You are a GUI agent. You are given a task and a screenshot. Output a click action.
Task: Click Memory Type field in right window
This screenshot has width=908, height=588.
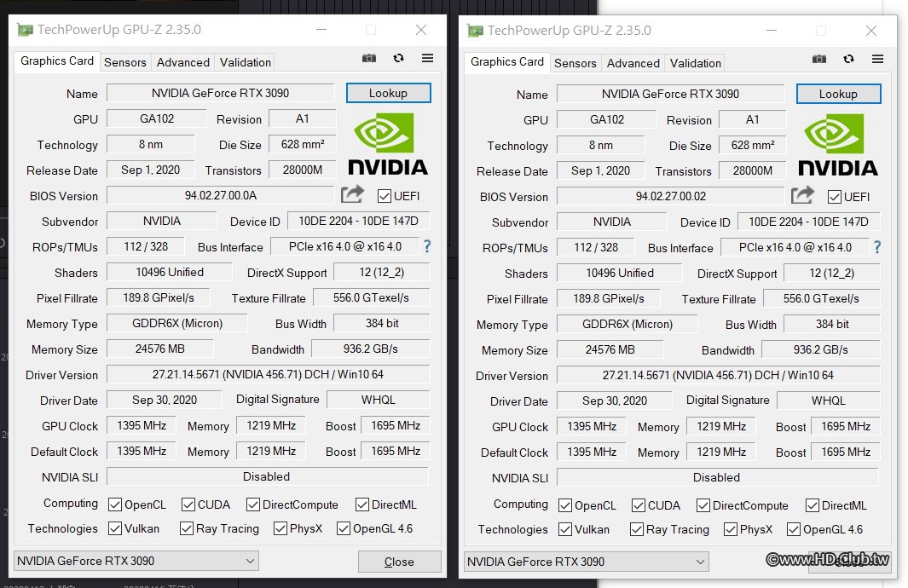(x=628, y=324)
